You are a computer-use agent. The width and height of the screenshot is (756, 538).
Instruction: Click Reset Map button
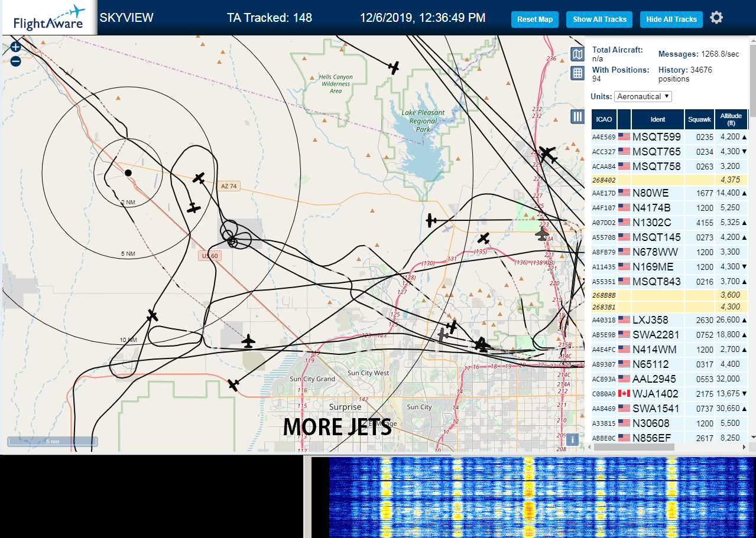pyautogui.click(x=535, y=19)
